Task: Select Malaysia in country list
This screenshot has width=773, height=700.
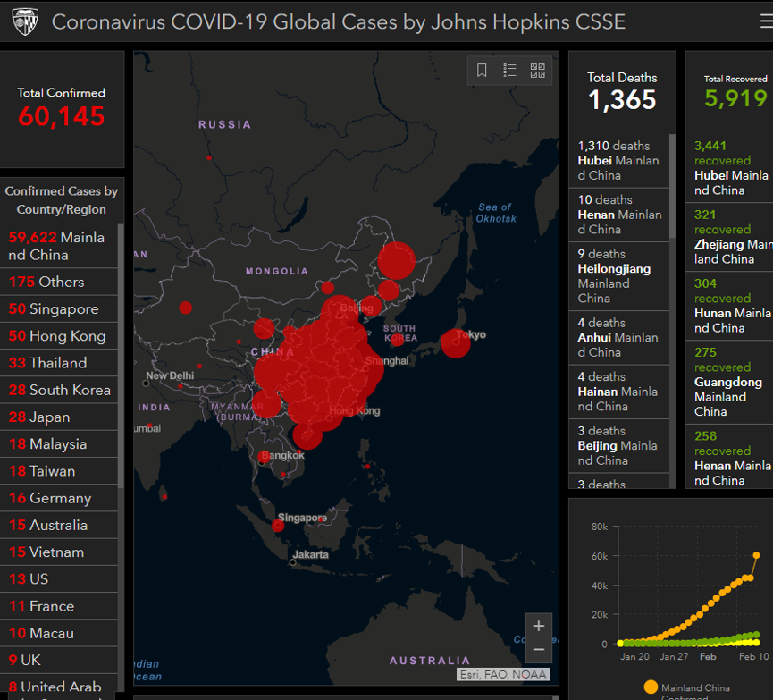Action: click(x=59, y=444)
